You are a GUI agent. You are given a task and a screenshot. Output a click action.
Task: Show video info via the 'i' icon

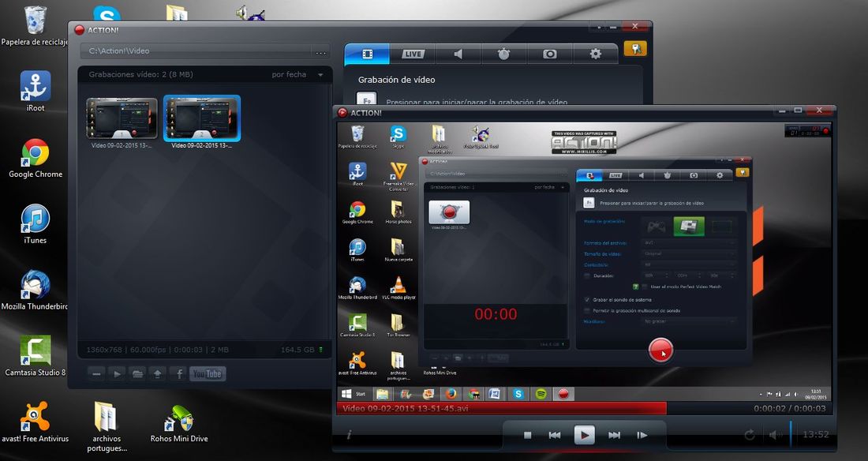[x=349, y=435]
